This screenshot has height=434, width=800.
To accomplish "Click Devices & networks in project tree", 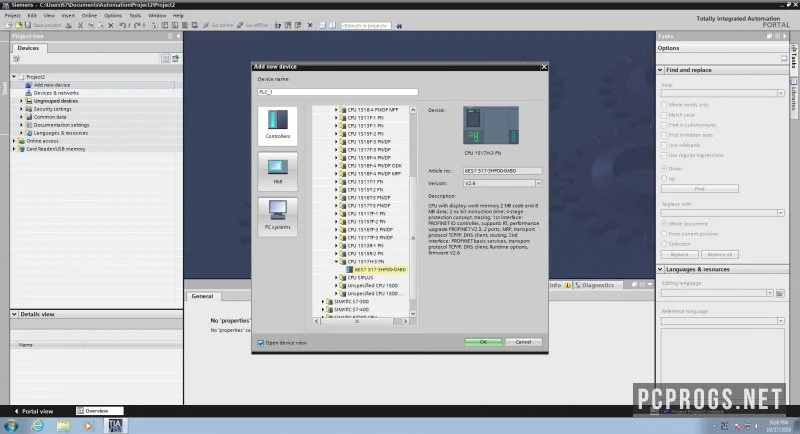I will tap(56, 93).
